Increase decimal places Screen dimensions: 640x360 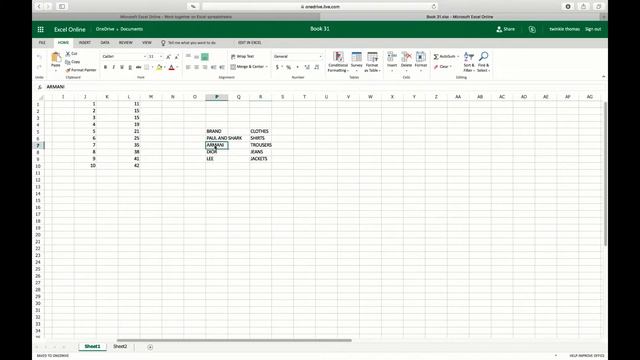(x=307, y=67)
